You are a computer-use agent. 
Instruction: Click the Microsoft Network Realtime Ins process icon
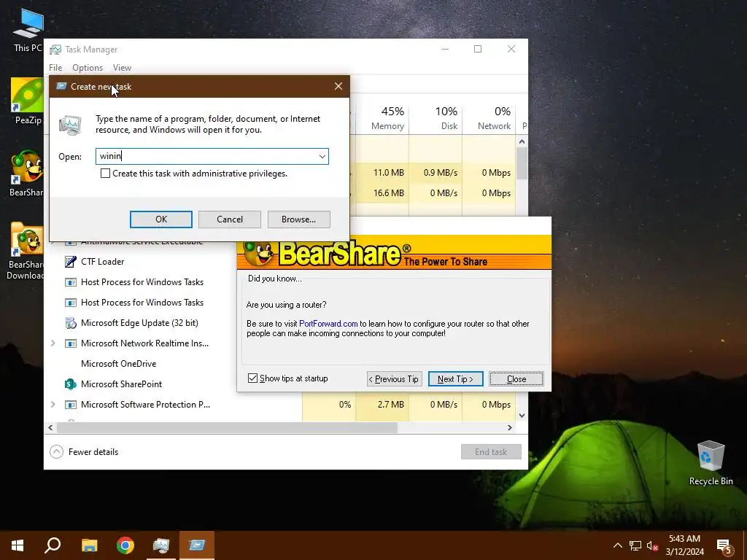coord(71,343)
